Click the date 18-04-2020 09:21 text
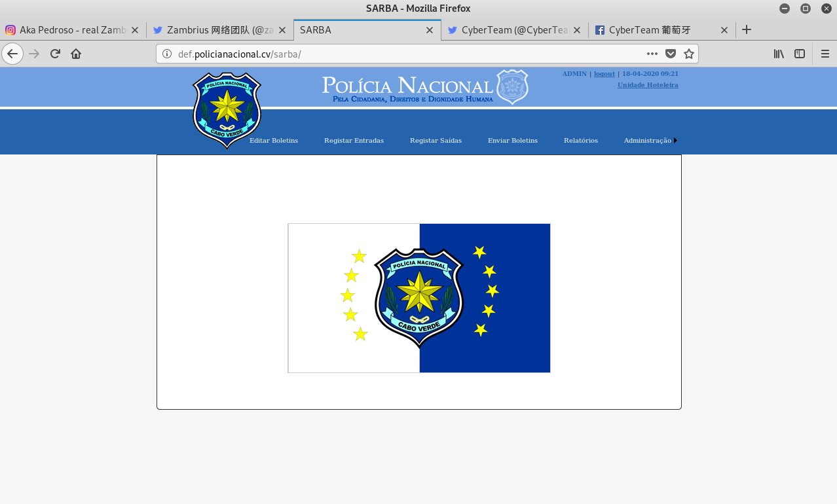837x504 pixels. click(x=650, y=74)
